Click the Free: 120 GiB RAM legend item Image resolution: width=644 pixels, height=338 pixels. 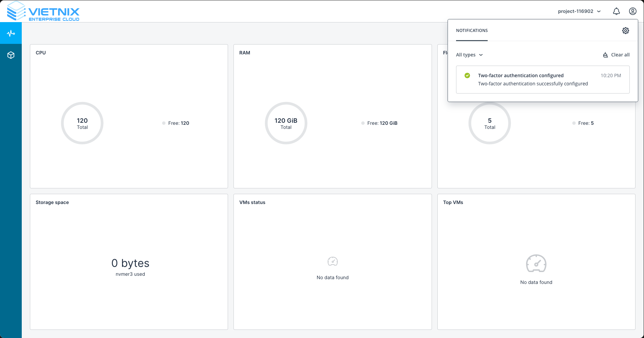(379, 123)
